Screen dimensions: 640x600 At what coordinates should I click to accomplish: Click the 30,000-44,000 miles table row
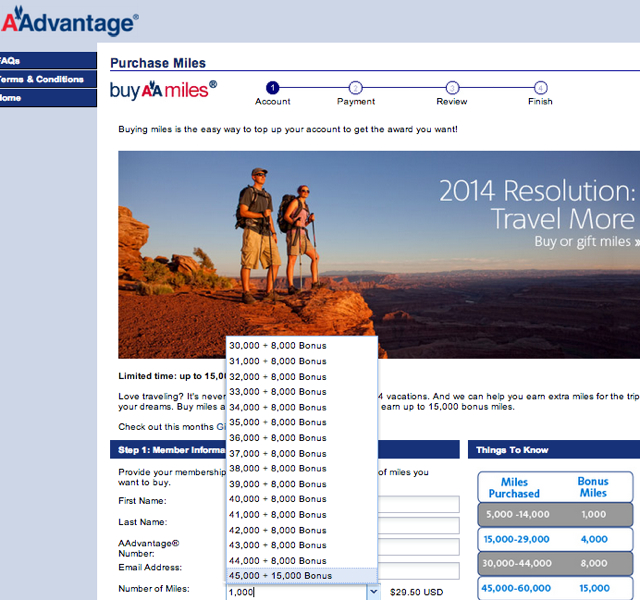point(555,563)
